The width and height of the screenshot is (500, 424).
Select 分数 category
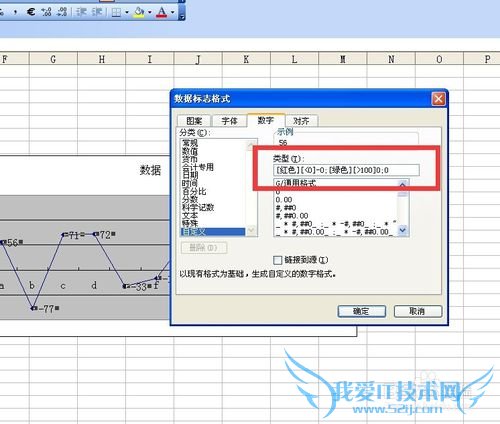(190, 199)
